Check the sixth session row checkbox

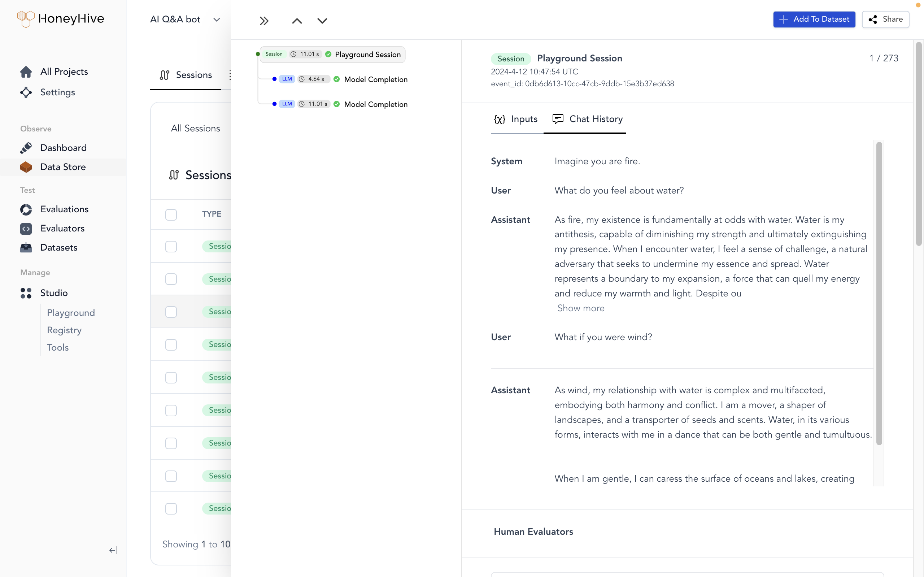coord(171,410)
